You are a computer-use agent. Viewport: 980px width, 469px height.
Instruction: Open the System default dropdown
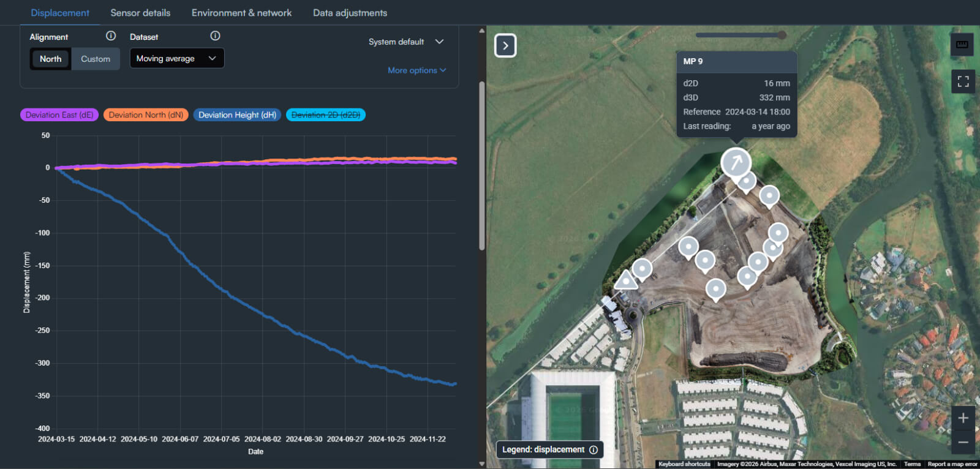406,42
